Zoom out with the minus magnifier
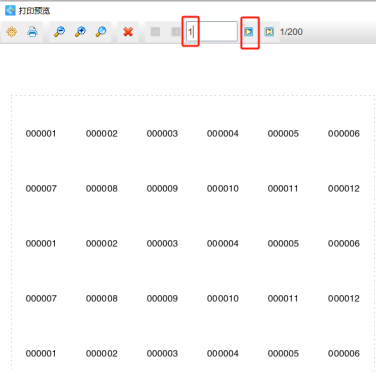376x372 pixels. coord(59,32)
